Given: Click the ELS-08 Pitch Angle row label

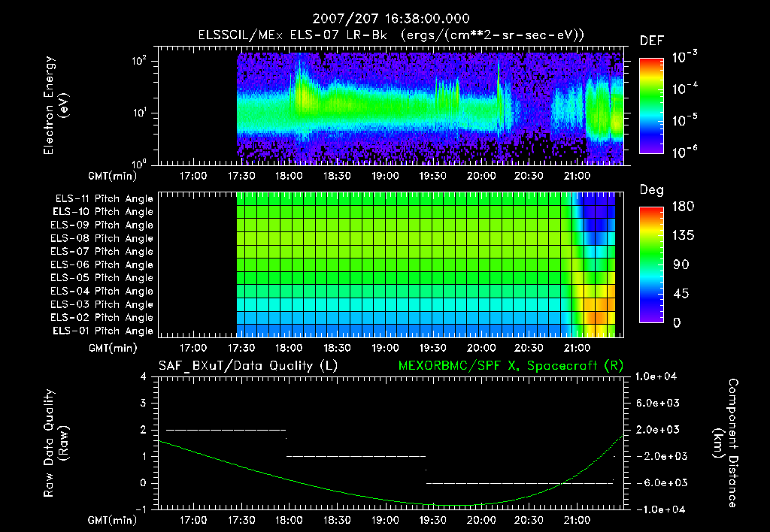Looking at the screenshot, I should click(x=102, y=238).
